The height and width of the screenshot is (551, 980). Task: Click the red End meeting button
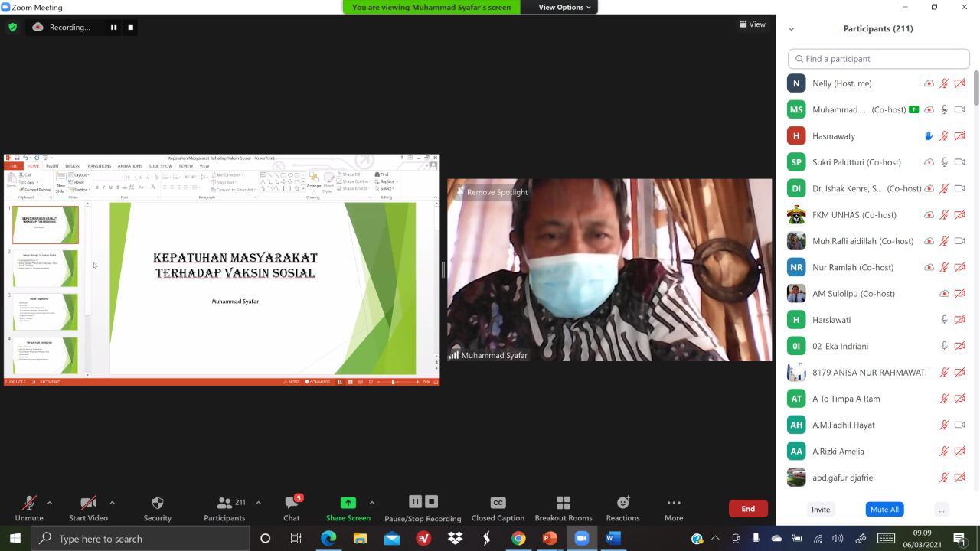tap(748, 509)
